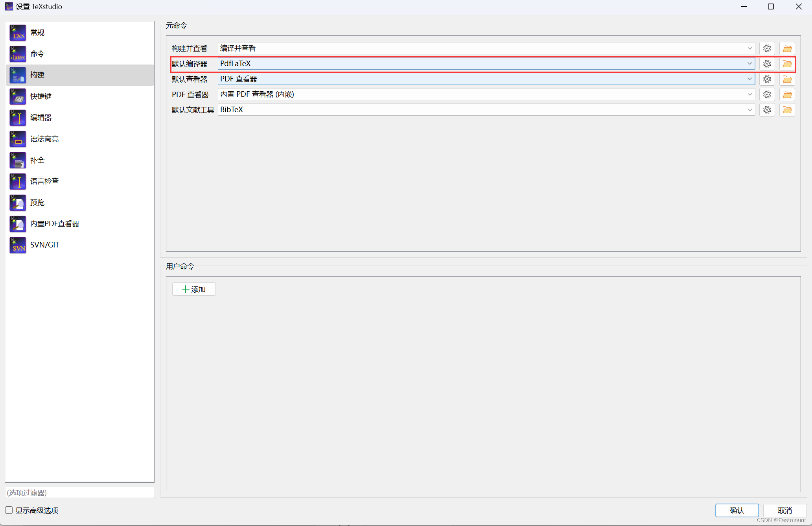Open the 常规 (General) settings icon
The height and width of the screenshot is (526, 812).
18,33
